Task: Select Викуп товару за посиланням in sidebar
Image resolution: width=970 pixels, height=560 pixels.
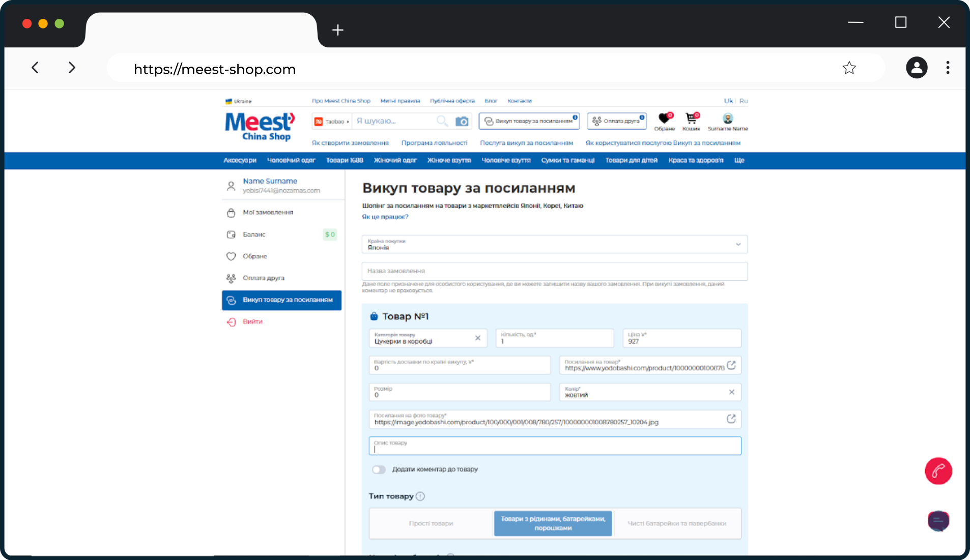Action: (x=282, y=300)
